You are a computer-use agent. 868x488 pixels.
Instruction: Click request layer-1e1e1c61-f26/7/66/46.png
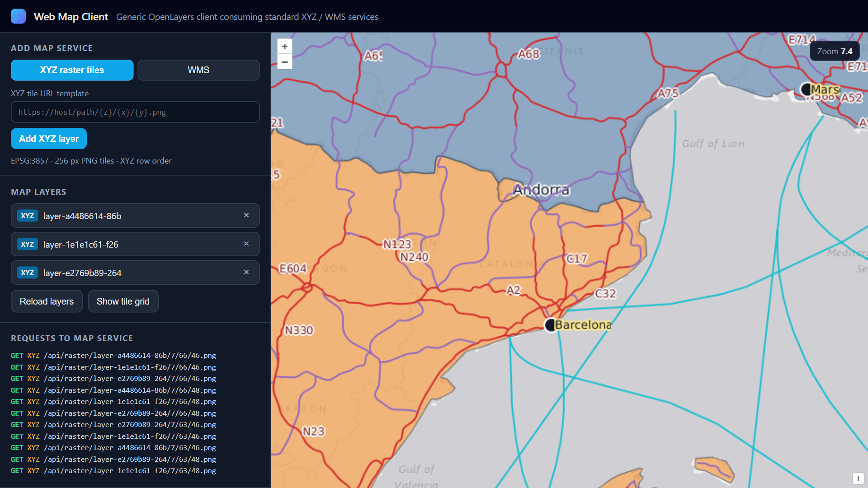[x=113, y=367]
